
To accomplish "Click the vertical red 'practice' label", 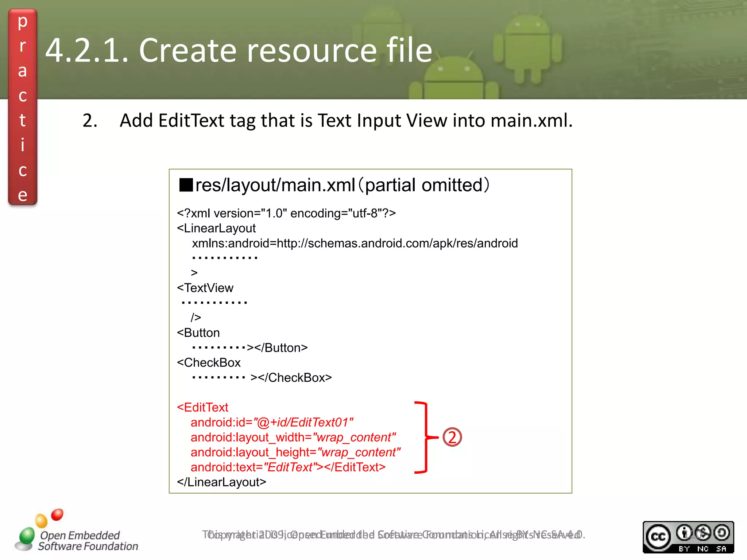I will (23, 107).
